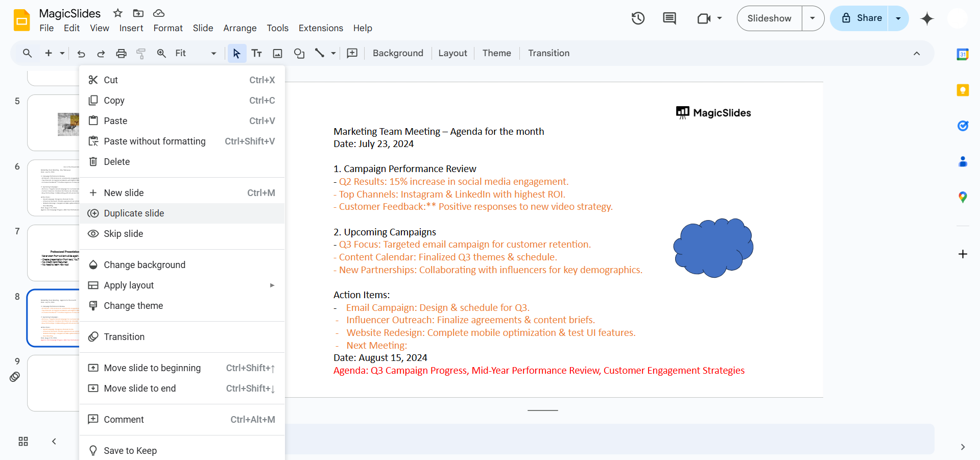Viewport: 980px width, 460px height.
Task: Open the Slideshow options dropdown arrow
Action: click(812, 18)
